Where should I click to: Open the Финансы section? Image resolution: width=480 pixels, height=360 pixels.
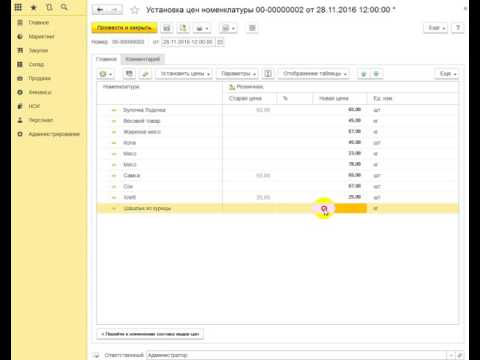40,92
